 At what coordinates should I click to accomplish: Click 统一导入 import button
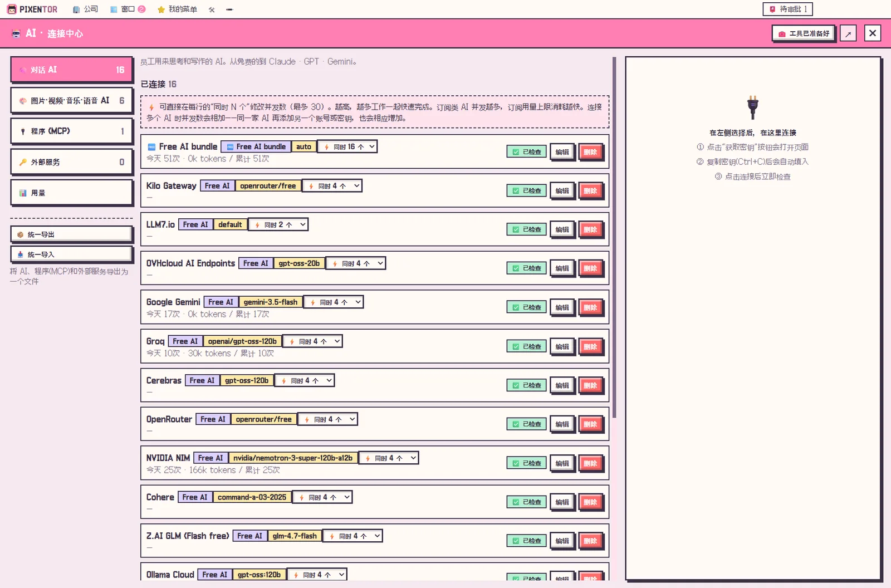71,254
